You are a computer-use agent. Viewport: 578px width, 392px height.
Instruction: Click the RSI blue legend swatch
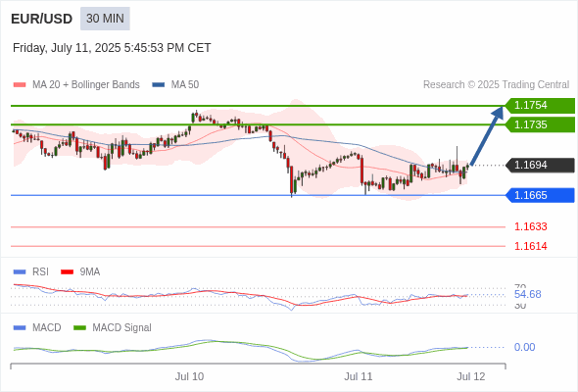(20, 272)
